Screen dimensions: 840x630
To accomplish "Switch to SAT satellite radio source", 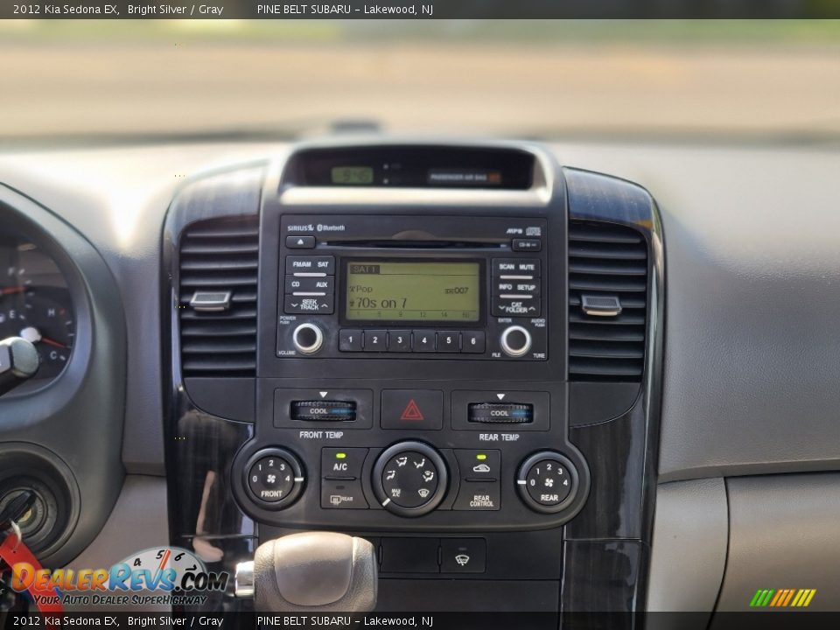I will [x=323, y=264].
